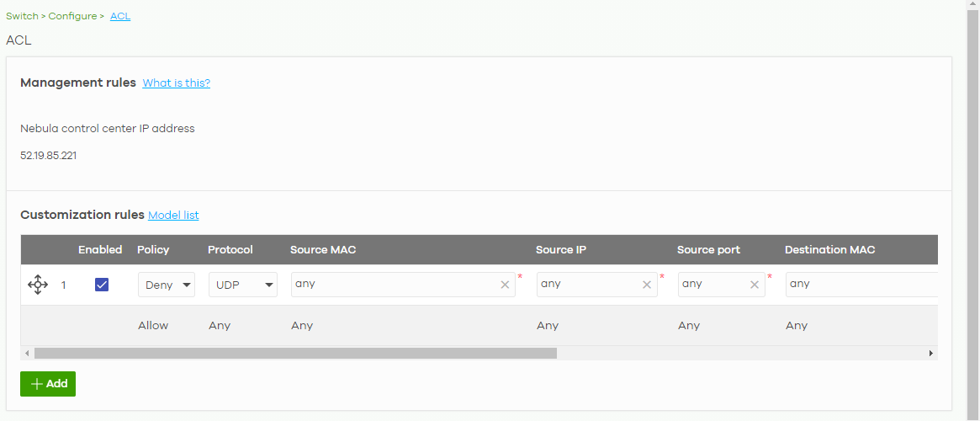Click the drag-to-reorder icon on rule 1

[38, 285]
